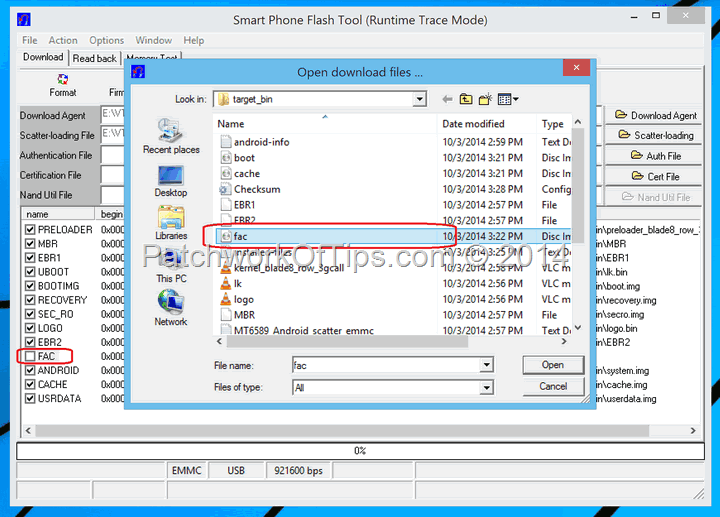Toggle the CACHE partition checkbox
The image size is (720, 517).
[x=30, y=384]
